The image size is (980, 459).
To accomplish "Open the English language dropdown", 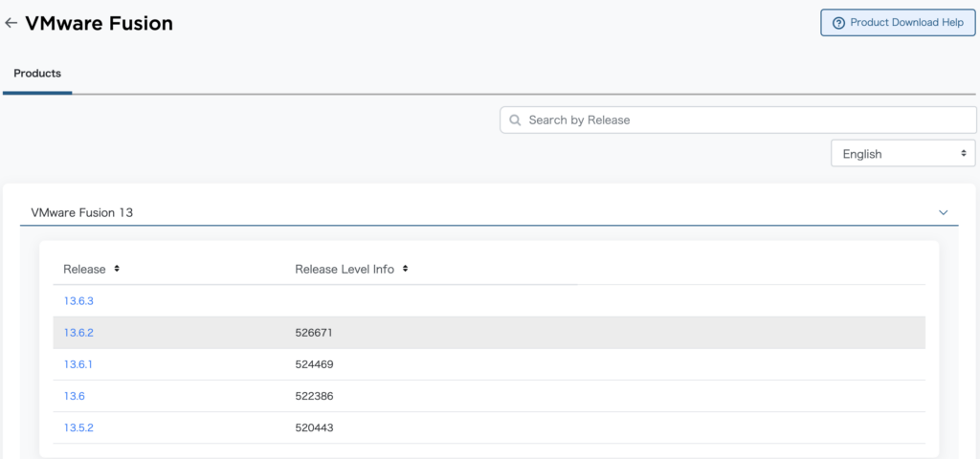I will [903, 154].
